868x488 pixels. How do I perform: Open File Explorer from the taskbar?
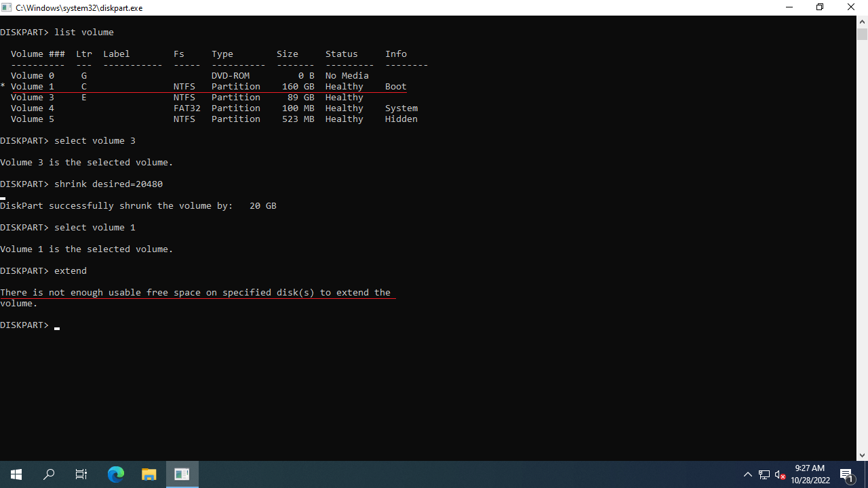pos(149,474)
